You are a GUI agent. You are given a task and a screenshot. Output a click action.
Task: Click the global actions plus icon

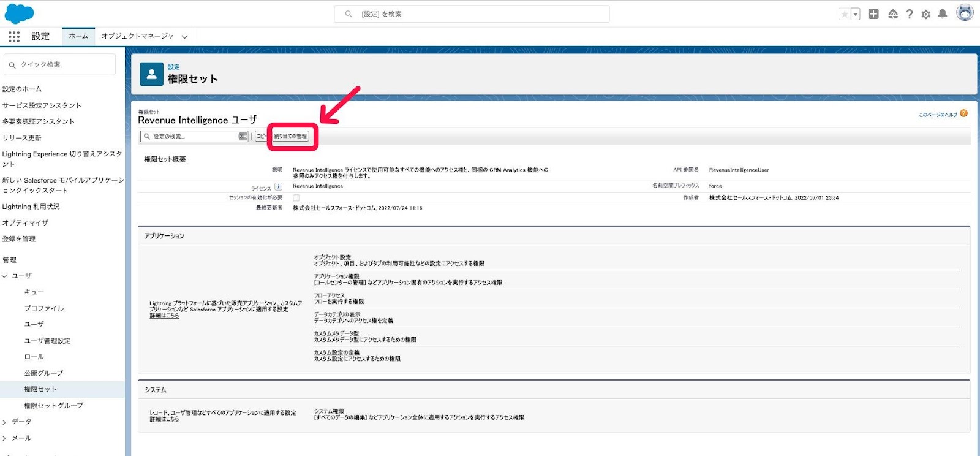[873, 14]
